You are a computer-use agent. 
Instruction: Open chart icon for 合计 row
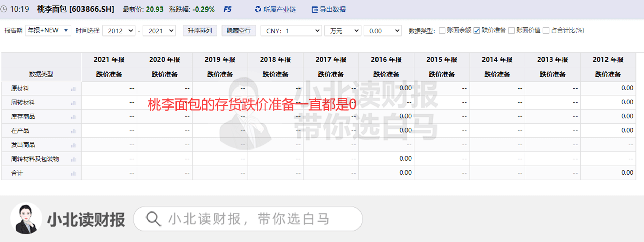coord(74,173)
